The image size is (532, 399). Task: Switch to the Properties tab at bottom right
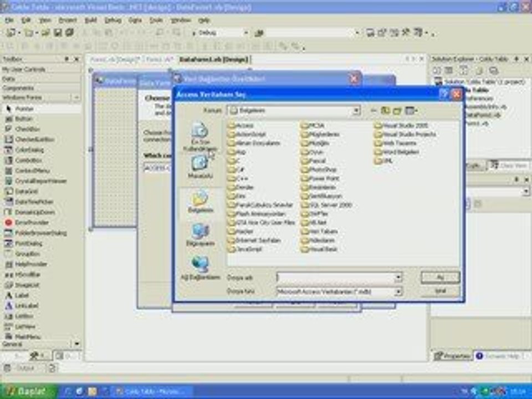click(452, 356)
